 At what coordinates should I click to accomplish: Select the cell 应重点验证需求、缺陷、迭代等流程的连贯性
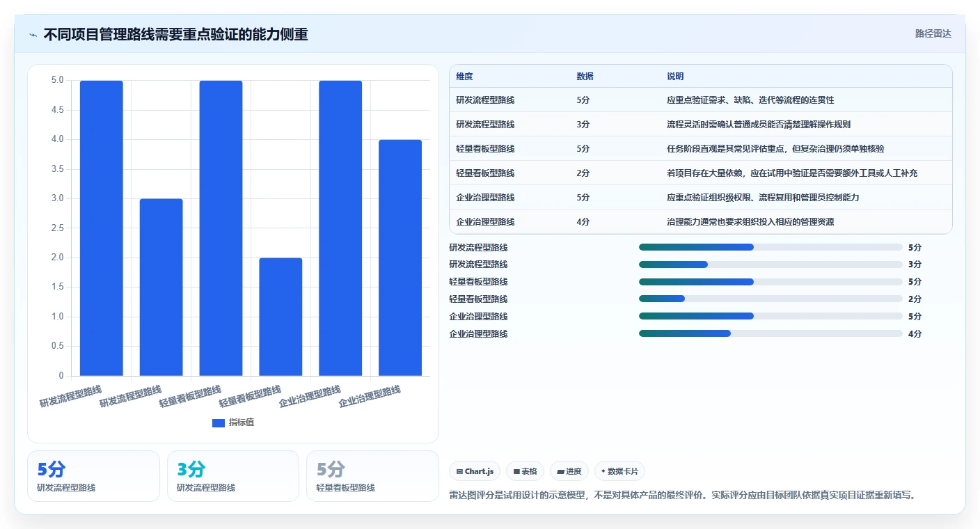pyautogui.click(x=750, y=100)
